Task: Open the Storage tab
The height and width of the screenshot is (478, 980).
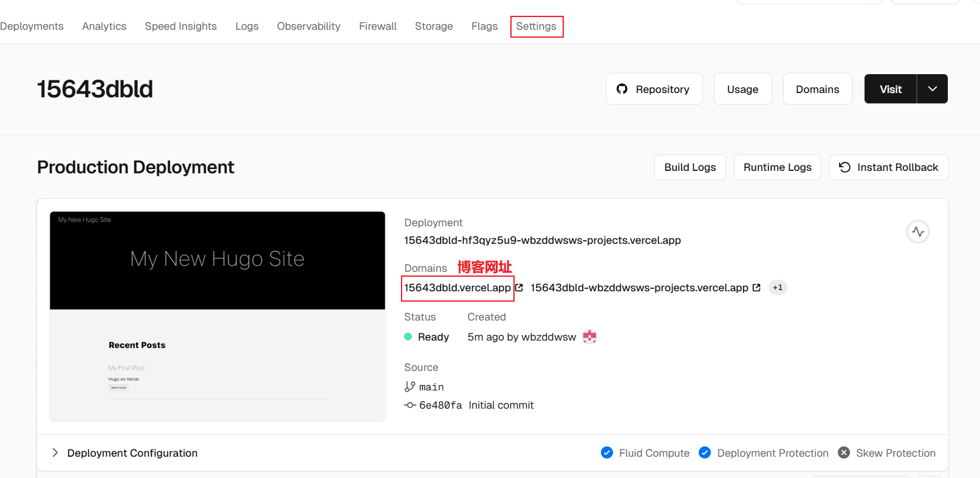Action: 434,26
